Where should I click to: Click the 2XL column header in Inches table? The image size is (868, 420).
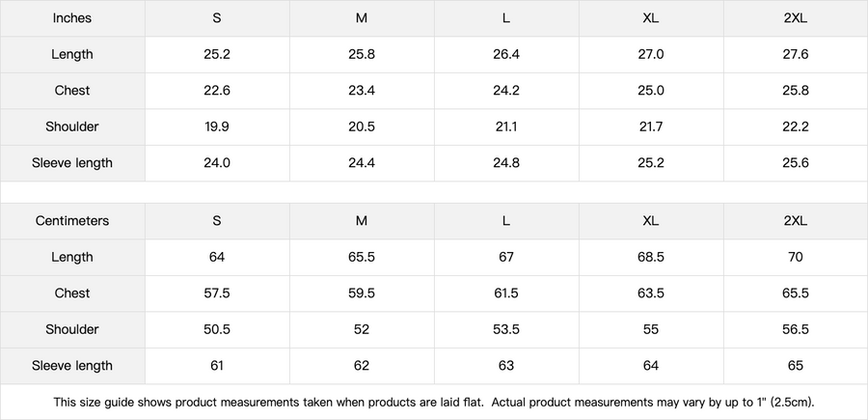[x=796, y=18]
